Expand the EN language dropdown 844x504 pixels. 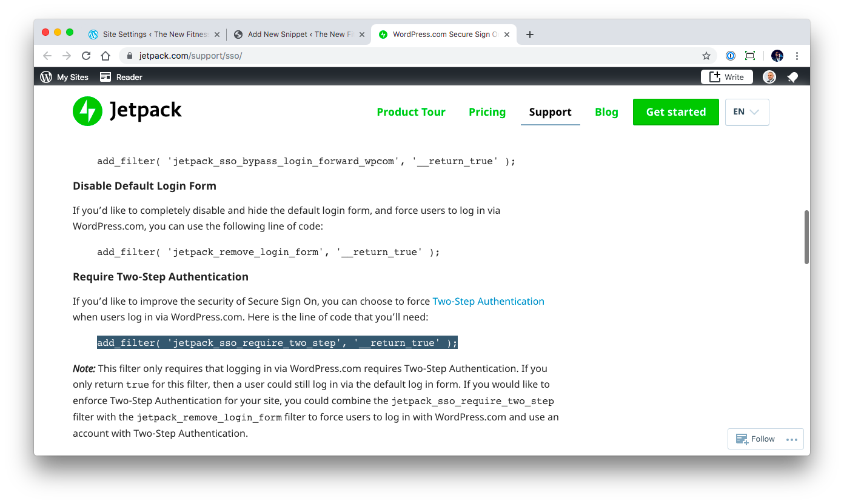747,112
